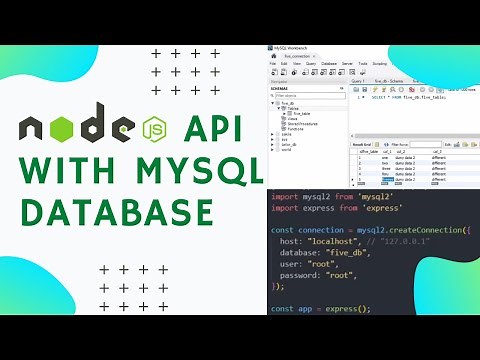Collapse the Tables node under five_db
The width and height of the screenshot is (480, 360).
pos(279,108)
